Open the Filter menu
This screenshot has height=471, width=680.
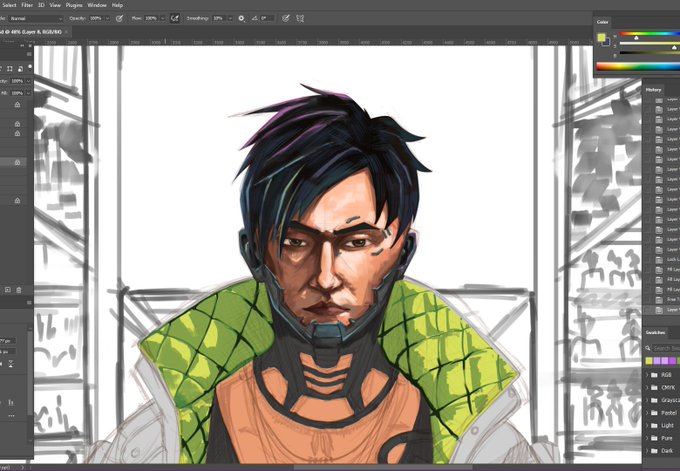(27, 5)
